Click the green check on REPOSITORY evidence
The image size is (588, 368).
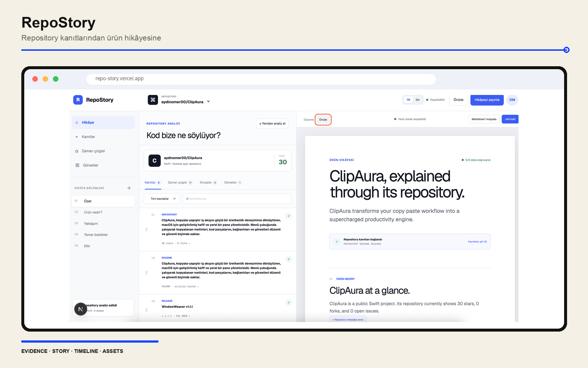click(x=289, y=216)
